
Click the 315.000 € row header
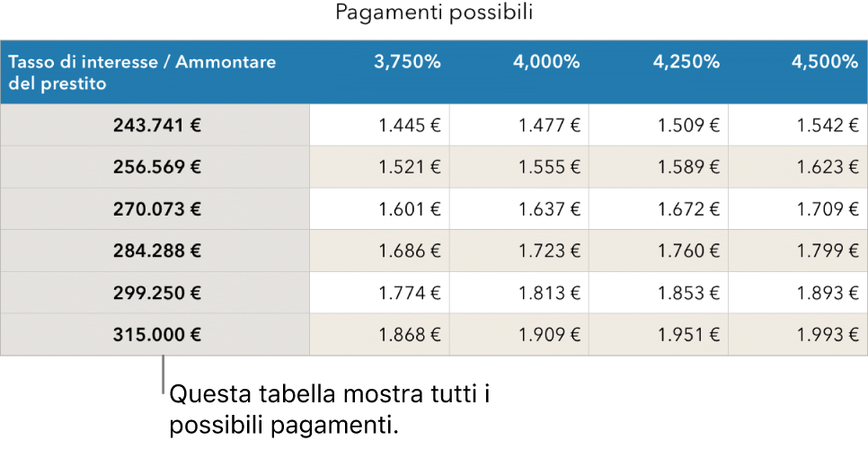pos(156,334)
